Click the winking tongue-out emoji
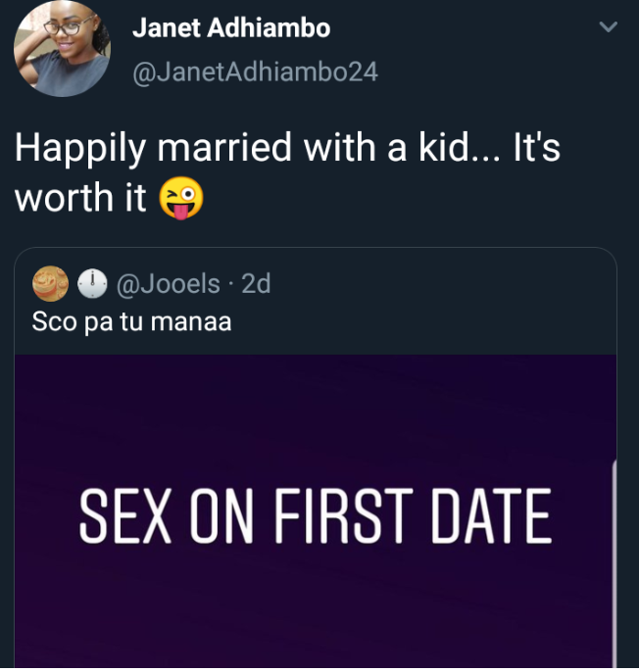639x672 pixels. pos(181,198)
